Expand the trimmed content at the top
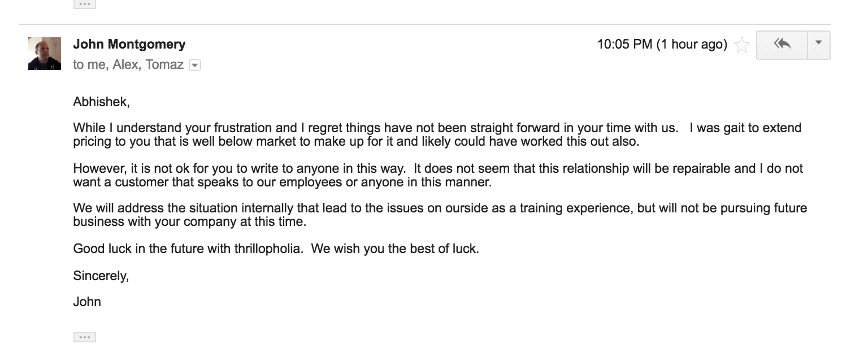This screenshot has height=357, width=868. pyautogui.click(x=84, y=4)
